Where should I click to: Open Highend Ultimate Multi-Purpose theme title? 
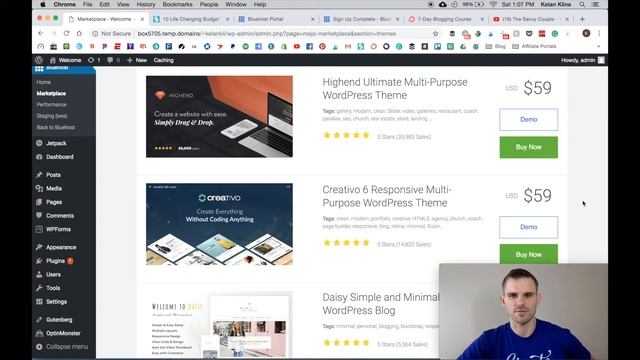pos(395,89)
